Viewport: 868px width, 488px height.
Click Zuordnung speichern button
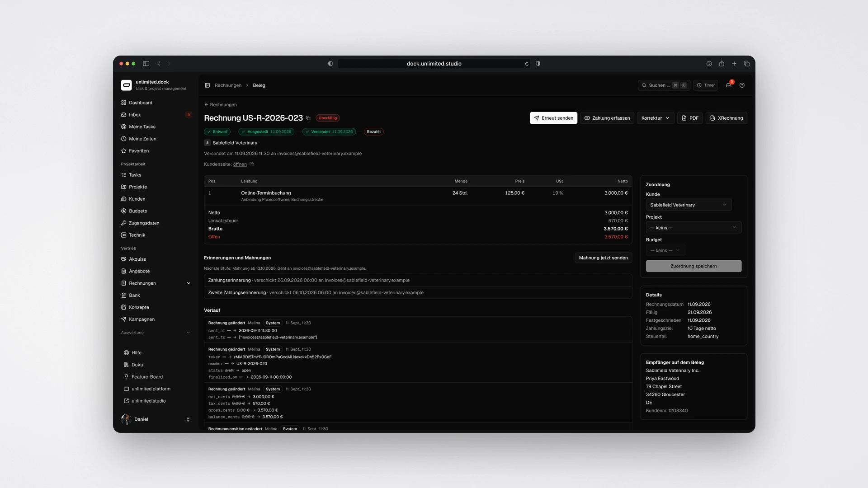693,266
